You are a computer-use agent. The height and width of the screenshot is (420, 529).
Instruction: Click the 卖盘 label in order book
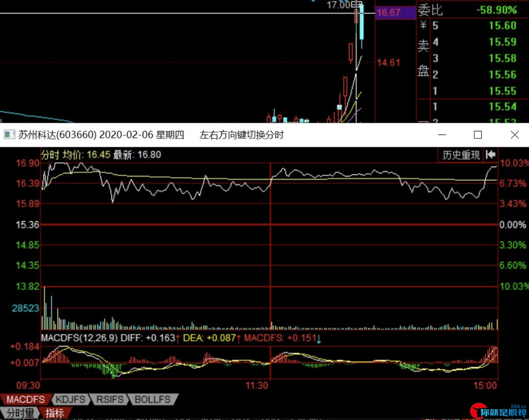pyautogui.click(x=423, y=58)
